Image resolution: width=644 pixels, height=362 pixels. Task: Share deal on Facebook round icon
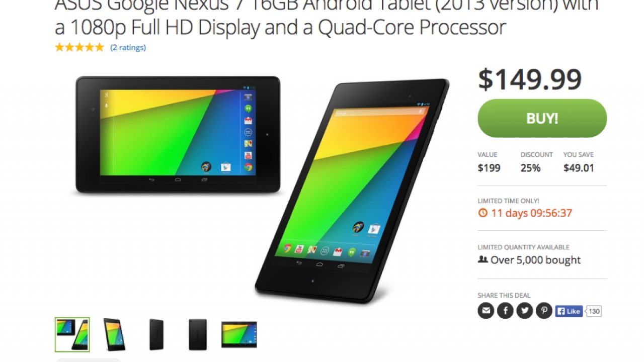(x=505, y=311)
